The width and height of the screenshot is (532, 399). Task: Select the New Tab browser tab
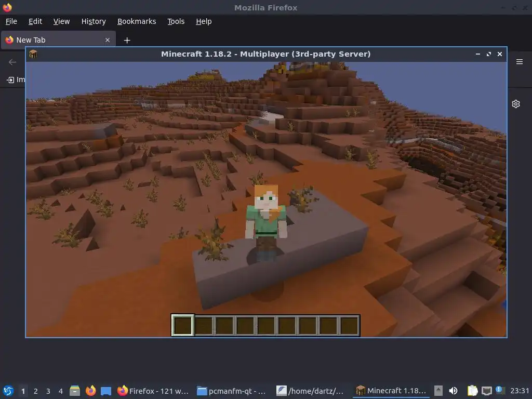coord(58,40)
